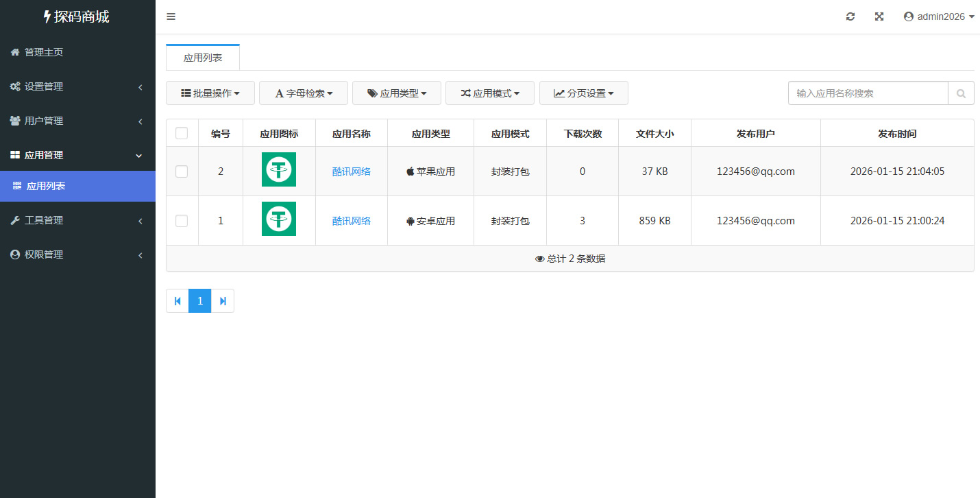Open the 酷讯网络 link in the Apple row
Image resolution: width=980 pixels, height=498 pixels.
352,171
